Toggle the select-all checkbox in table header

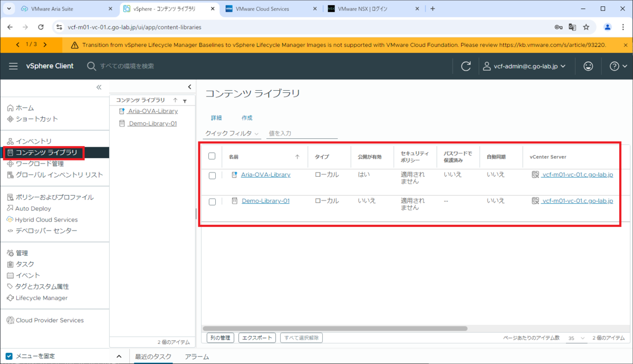(212, 156)
